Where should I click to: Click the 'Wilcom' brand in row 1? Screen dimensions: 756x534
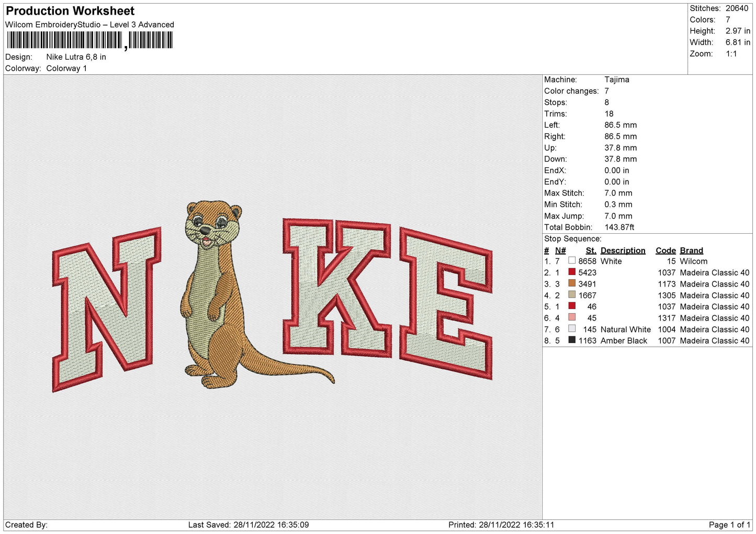point(693,261)
